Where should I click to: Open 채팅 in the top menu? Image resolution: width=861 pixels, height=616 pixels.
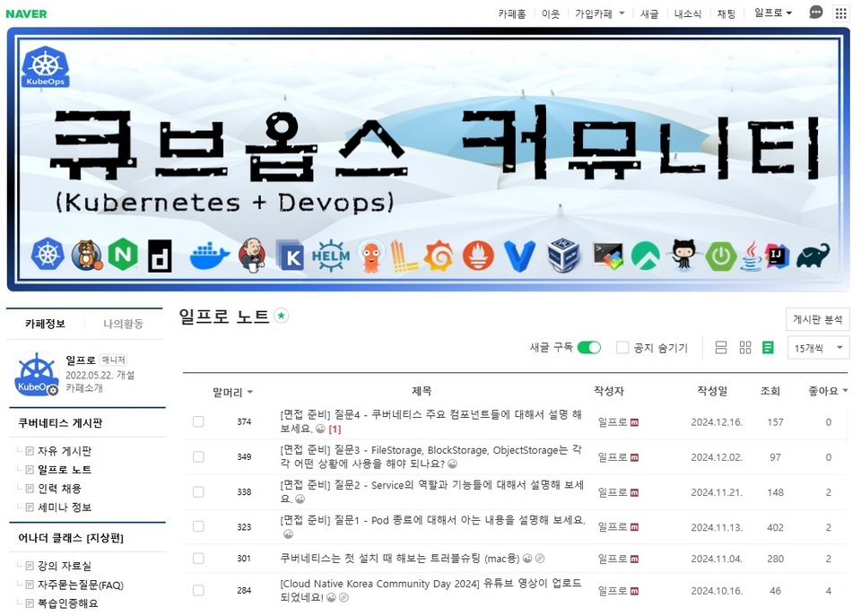[726, 13]
